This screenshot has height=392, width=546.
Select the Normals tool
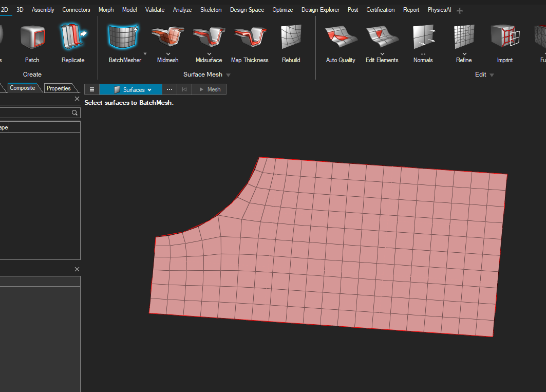pyautogui.click(x=423, y=36)
